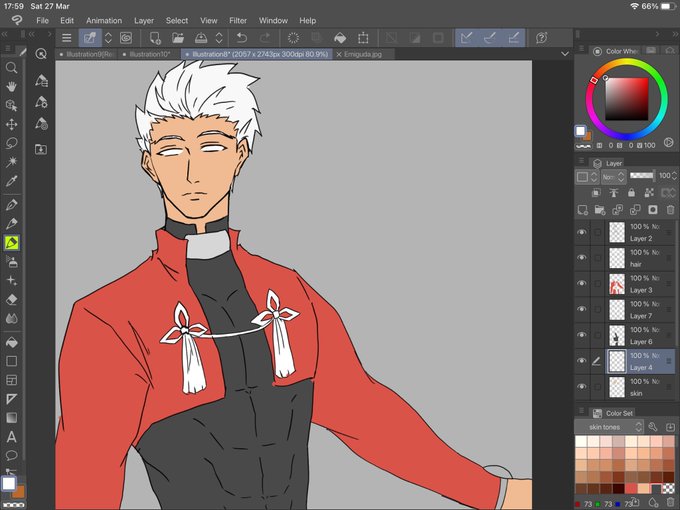Select the Move layer tool
This screenshot has width=680, height=510.
11,124
